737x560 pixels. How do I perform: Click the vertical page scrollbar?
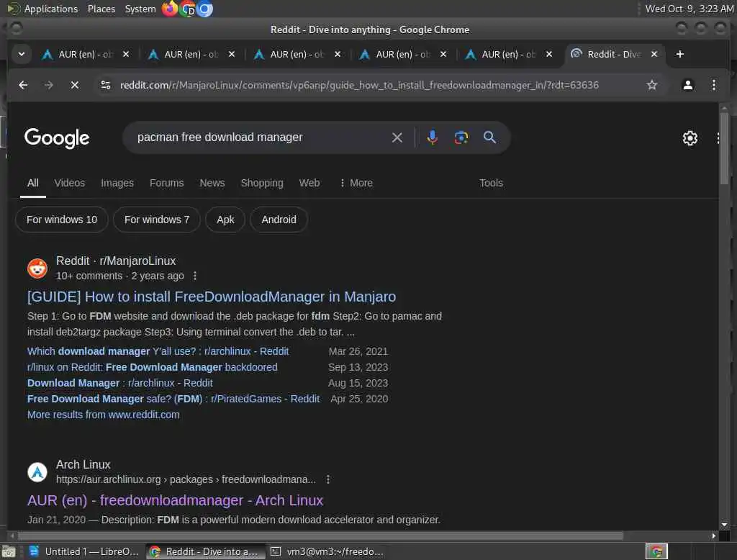click(x=724, y=150)
